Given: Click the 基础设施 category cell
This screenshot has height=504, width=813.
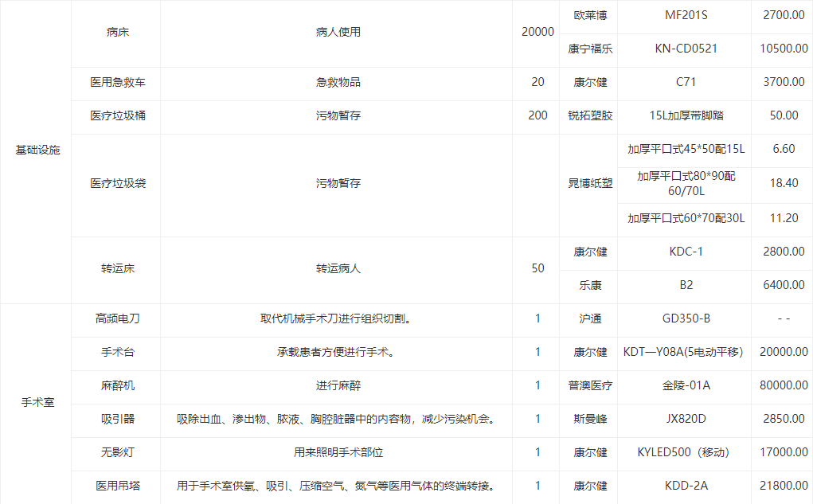Looking at the screenshot, I should coord(37,150).
